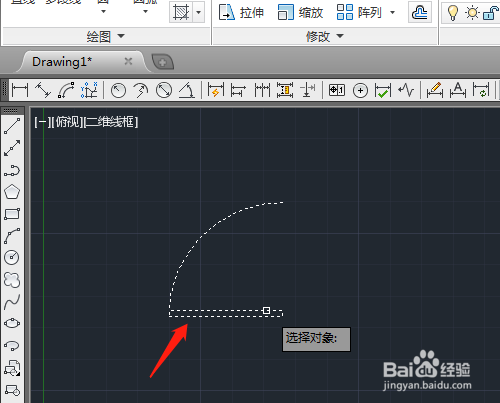
Task: Select the Spline tool
Action: (12, 302)
